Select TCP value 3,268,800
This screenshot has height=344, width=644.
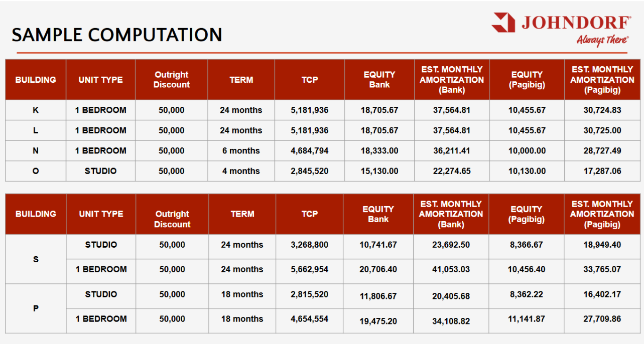tap(309, 245)
